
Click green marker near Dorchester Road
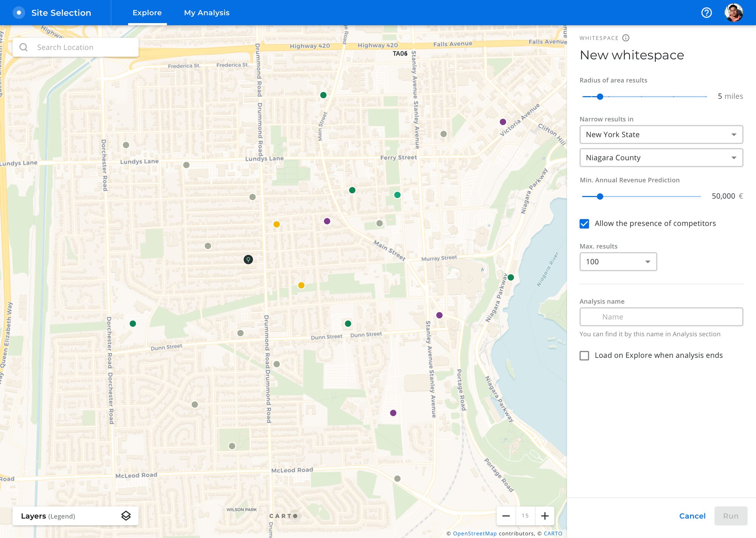(133, 323)
